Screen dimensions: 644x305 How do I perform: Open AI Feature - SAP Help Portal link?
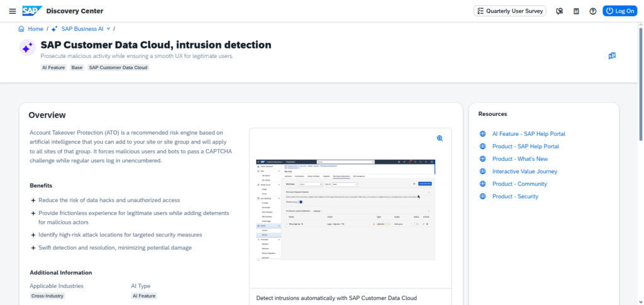point(528,134)
